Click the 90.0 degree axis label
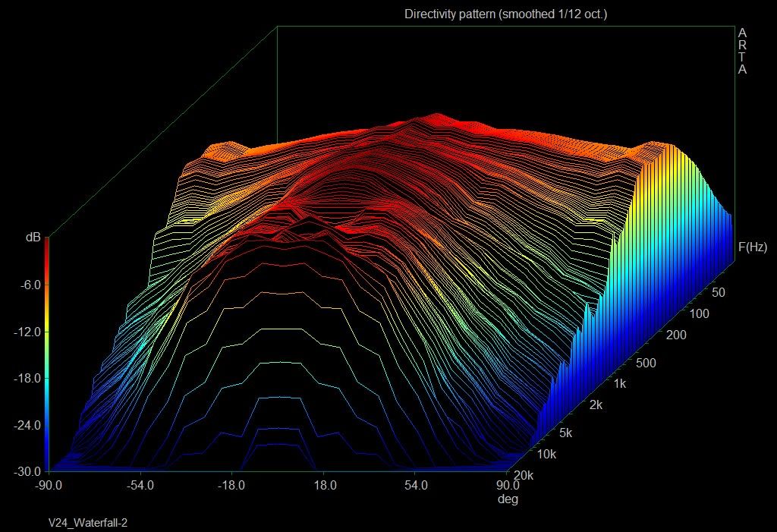Viewport: 777px width, 532px height. tap(508, 484)
